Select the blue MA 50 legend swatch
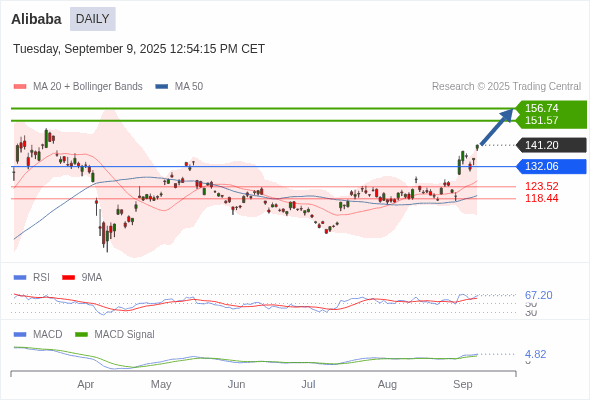Screen dimensions: 590x400 pos(162,87)
